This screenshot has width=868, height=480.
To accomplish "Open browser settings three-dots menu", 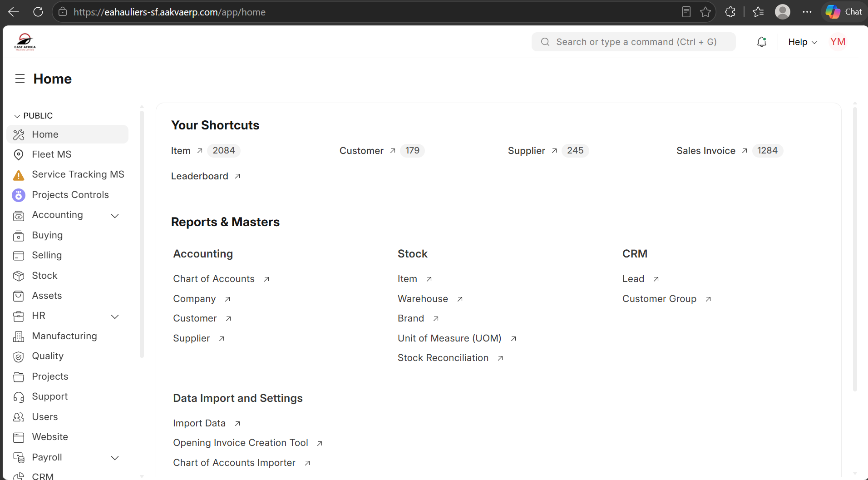I will [807, 12].
